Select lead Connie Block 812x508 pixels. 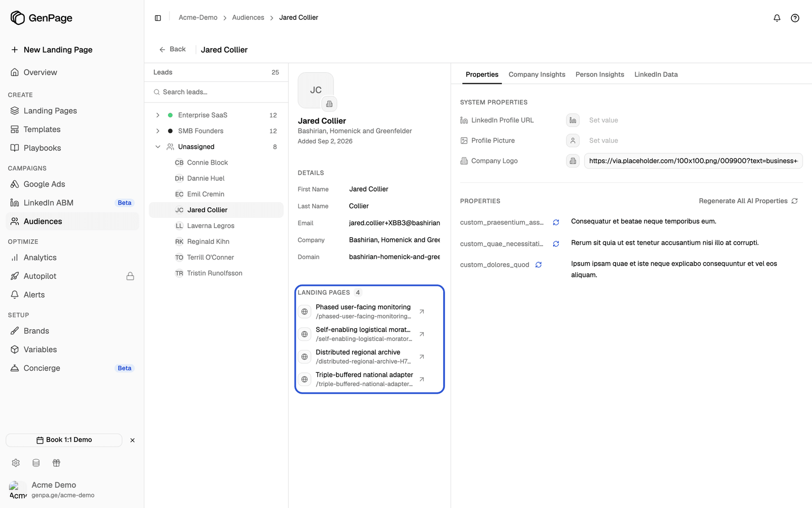pyautogui.click(x=216, y=163)
